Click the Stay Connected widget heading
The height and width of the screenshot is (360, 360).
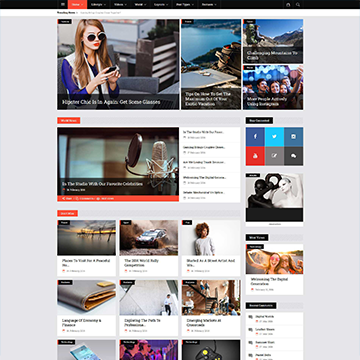[259, 120]
